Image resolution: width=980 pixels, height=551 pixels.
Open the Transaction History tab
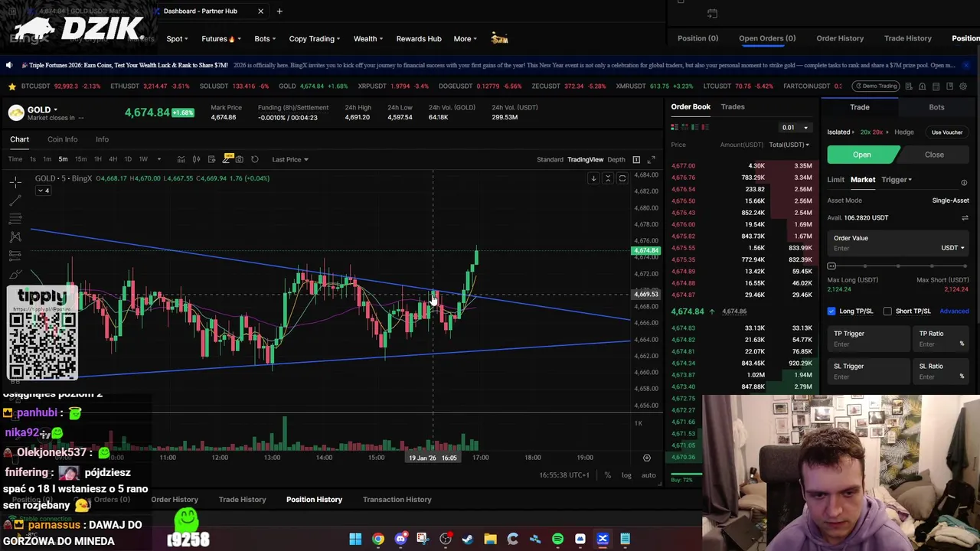397,500
